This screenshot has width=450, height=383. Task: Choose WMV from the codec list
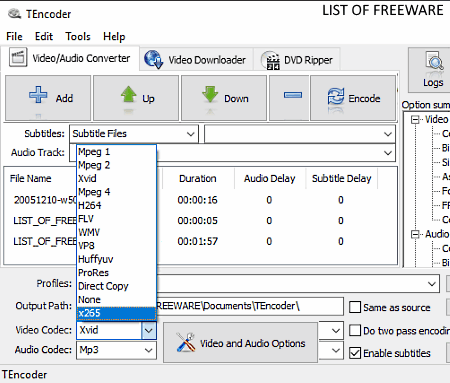click(x=116, y=232)
